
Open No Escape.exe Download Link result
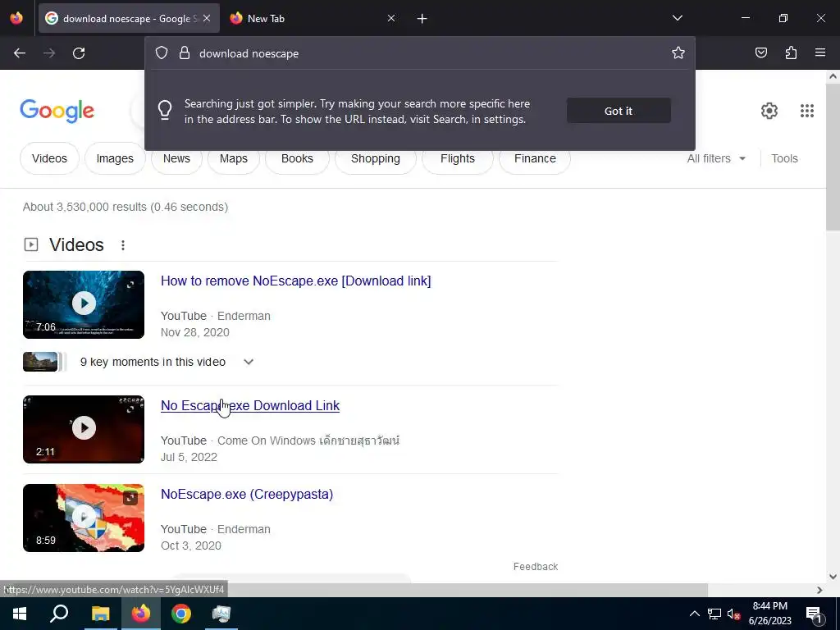point(250,405)
